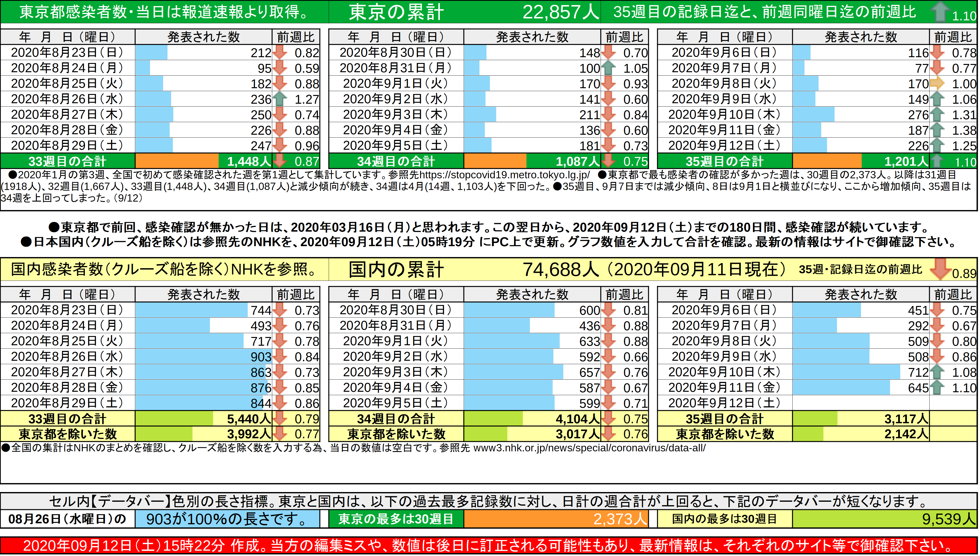
Task: Click the down arrow beside Tokyo 8月24日 0.59
Action: coord(280,68)
